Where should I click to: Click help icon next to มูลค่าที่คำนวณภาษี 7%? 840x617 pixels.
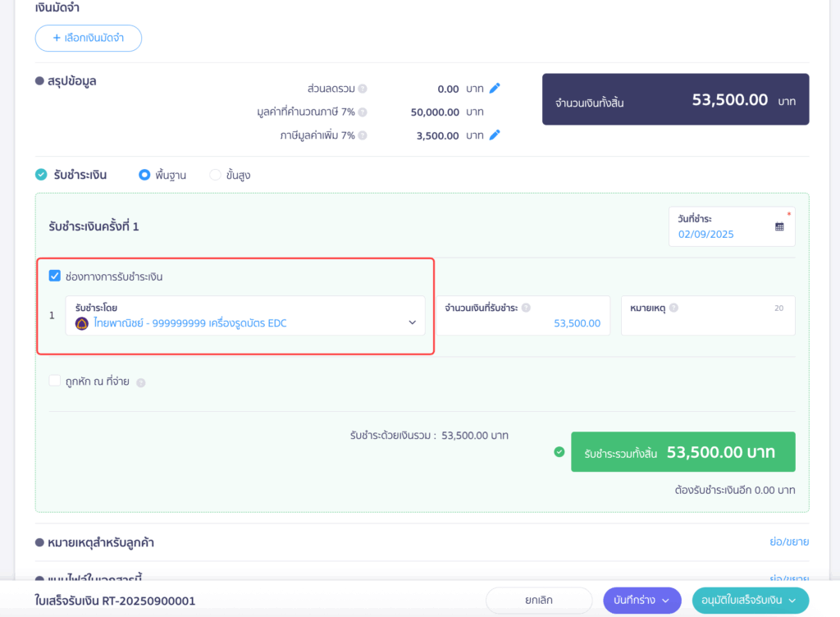(x=363, y=112)
